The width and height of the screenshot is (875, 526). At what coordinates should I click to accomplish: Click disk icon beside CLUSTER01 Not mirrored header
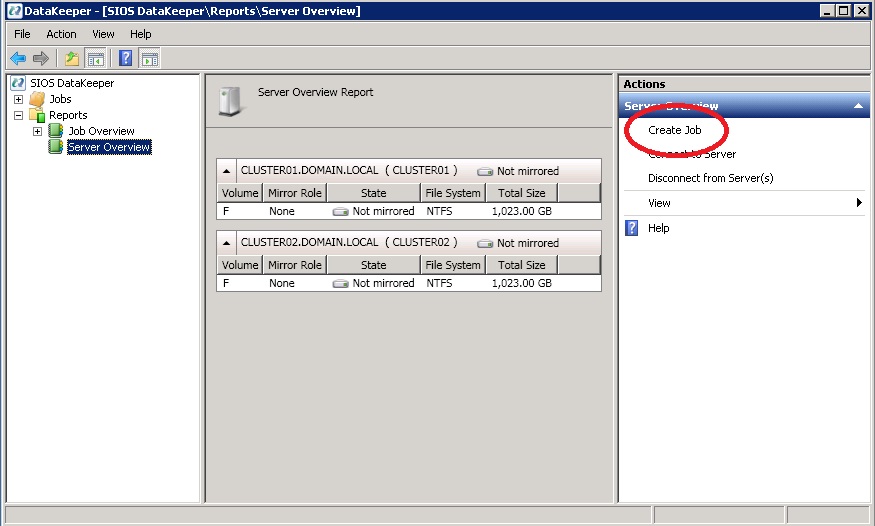point(485,171)
